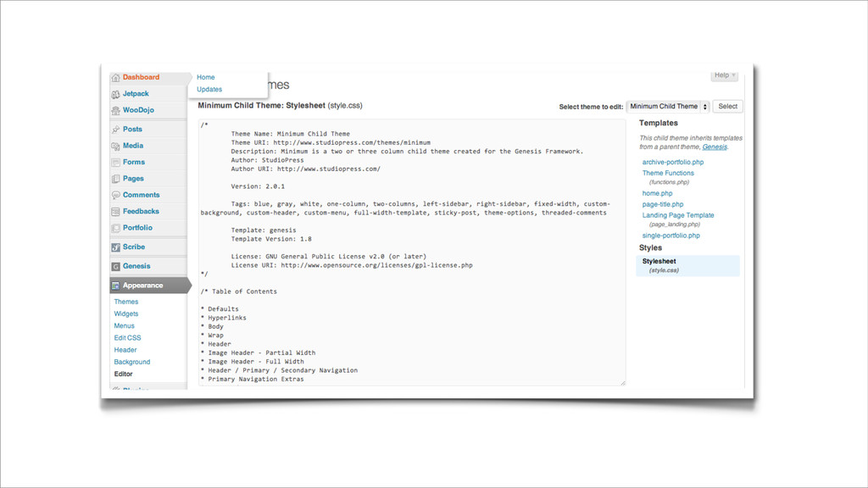868x488 pixels.
Task: Open single-portfolio.php template
Action: click(x=671, y=236)
